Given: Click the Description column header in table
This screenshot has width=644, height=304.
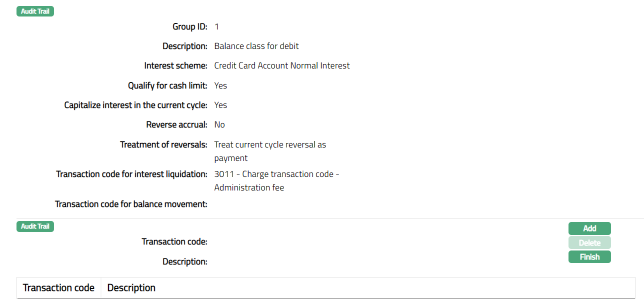Looking at the screenshot, I should 131,288.
